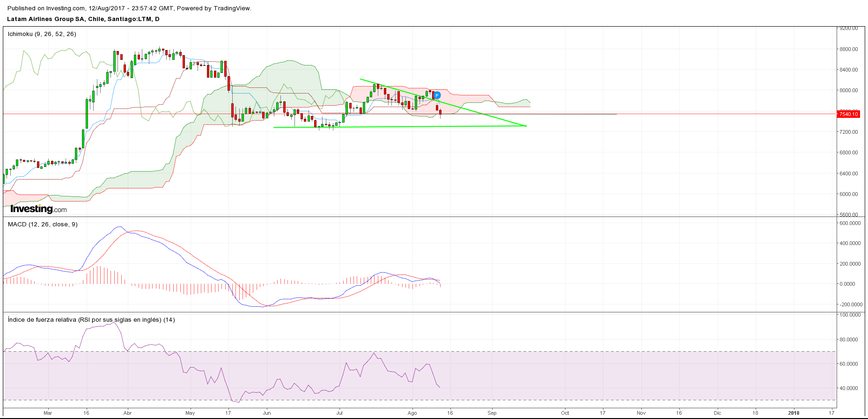Click the 40.0000 RSI axis label
Image resolution: width=868 pixels, height=419 pixels.
(849, 388)
